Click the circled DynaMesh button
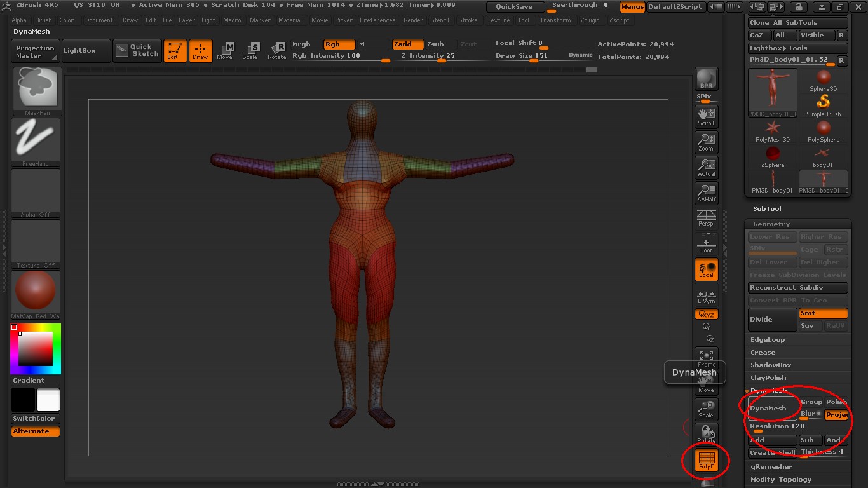 pos(771,409)
